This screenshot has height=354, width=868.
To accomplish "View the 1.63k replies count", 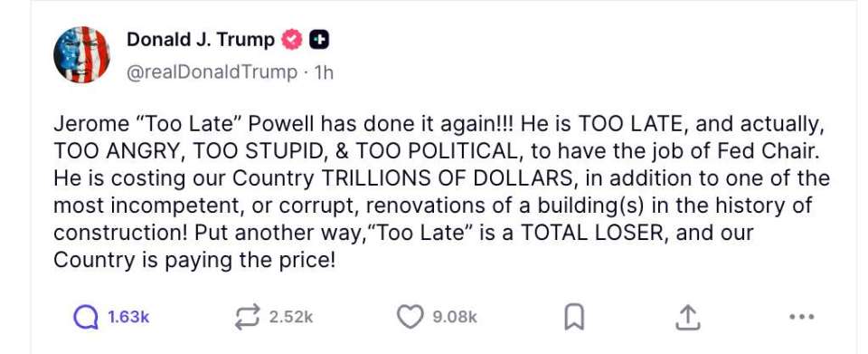I will click(128, 318).
